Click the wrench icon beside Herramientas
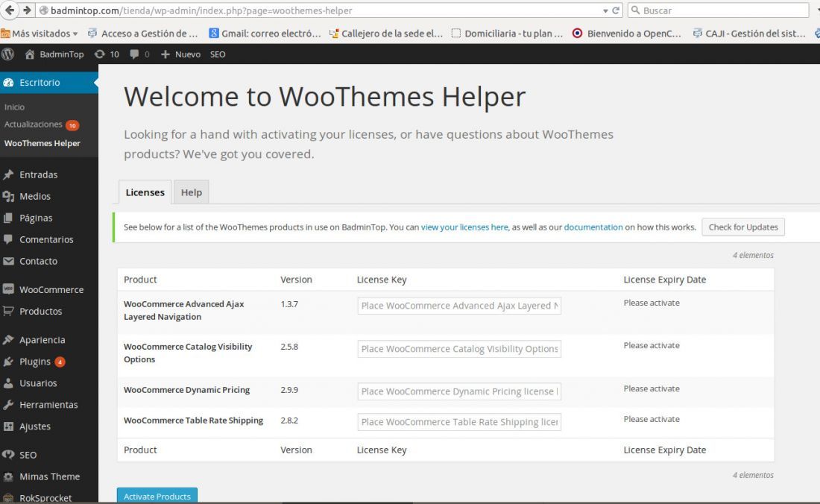Viewport: 820px width, 504px height. (8, 405)
